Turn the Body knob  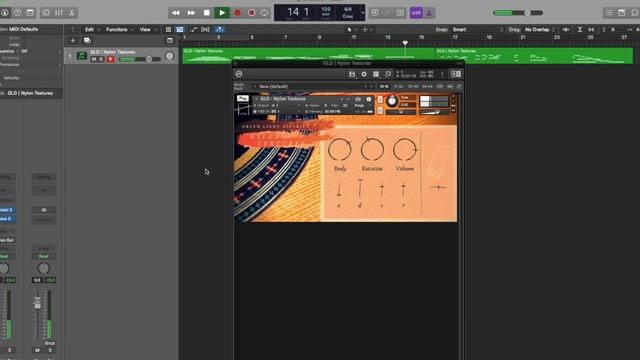(340, 149)
